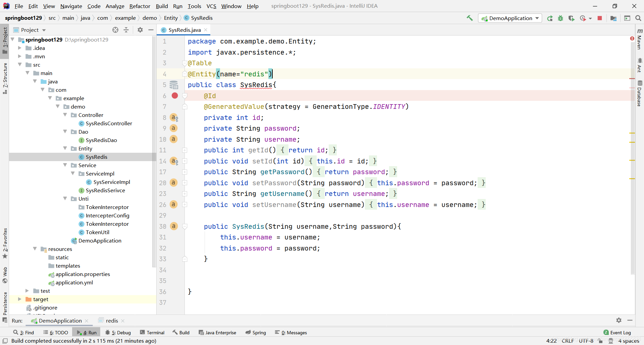Click the Rerun DemoApplication icon
The image size is (644, 345).
[x=550, y=18]
